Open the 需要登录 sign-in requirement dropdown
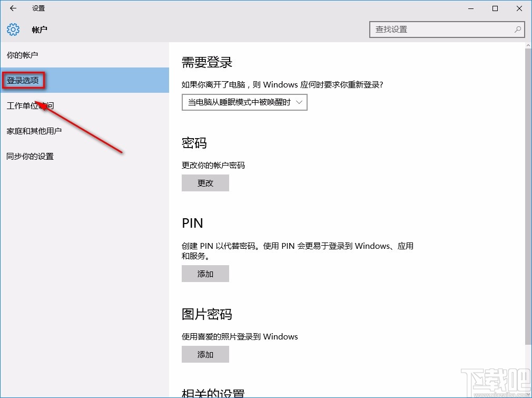Screen dimensions: 532x398 244,102
